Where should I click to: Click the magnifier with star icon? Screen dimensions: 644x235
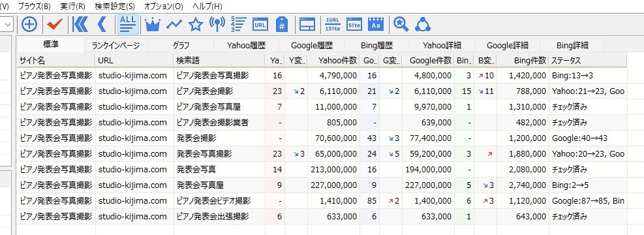coord(401,25)
